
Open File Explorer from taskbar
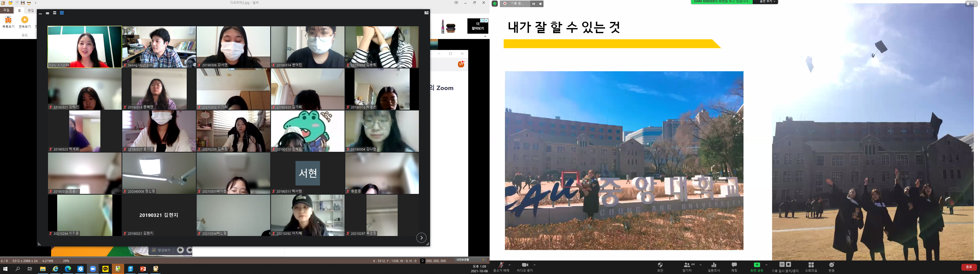pos(43,269)
